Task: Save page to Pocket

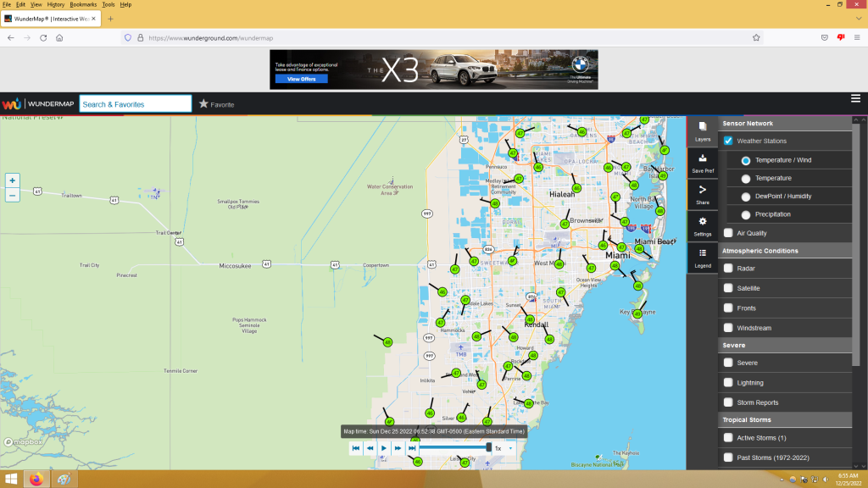Action: [824, 37]
